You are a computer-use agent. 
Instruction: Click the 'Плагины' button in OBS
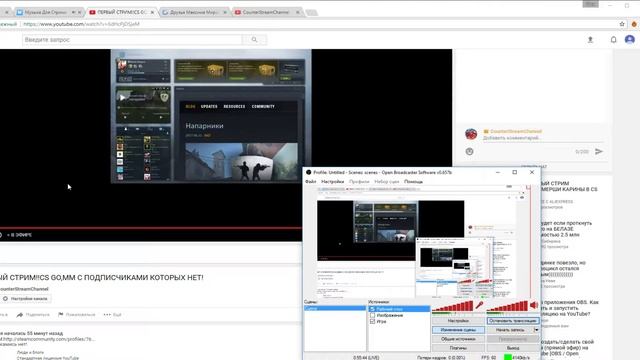[458, 348]
